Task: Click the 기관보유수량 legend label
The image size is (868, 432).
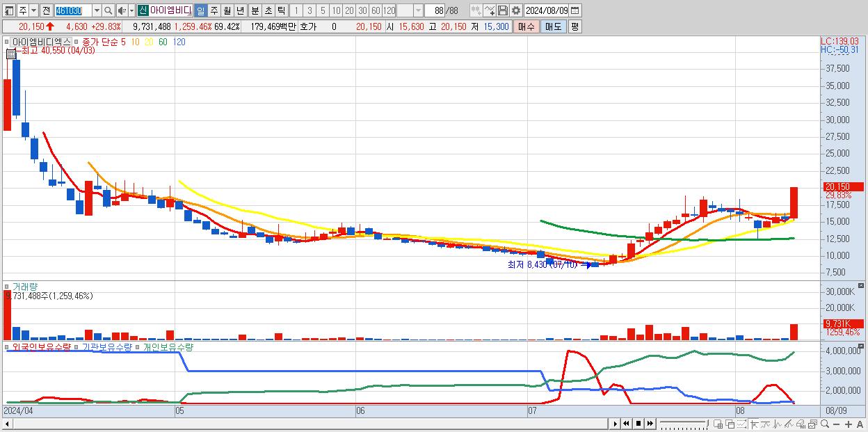Action: click(x=106, y=346)
